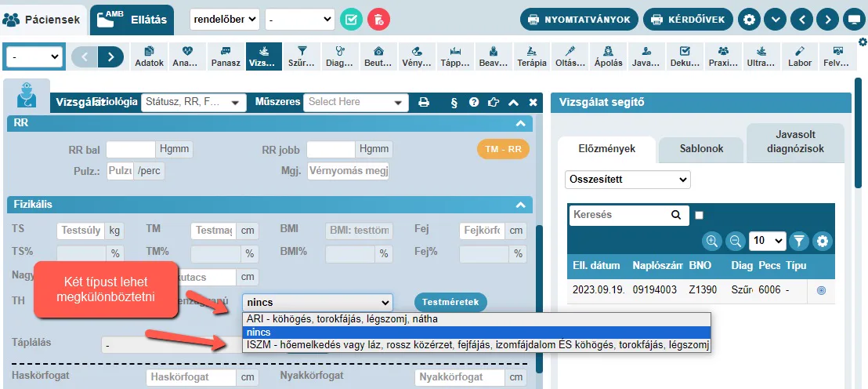Click the top bar settings gear icon
The height and width of the screenshot is (389, 868).
[x=750, y=20]
